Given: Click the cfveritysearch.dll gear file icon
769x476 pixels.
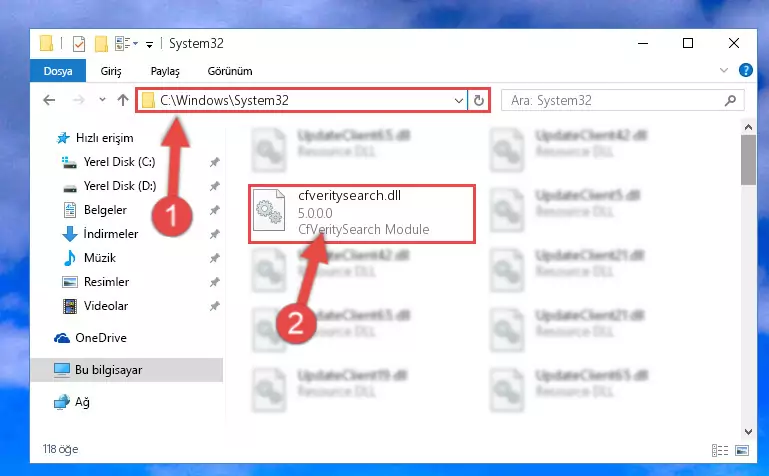Looking at the screenshot, I should pos(269,211).
